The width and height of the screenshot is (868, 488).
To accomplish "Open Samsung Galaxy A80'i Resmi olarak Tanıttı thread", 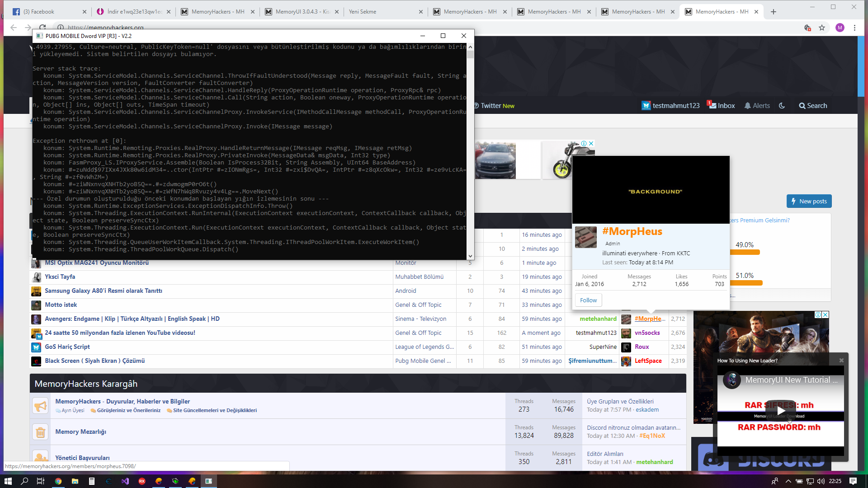I will pyautogui.click(x=104, y=291).
